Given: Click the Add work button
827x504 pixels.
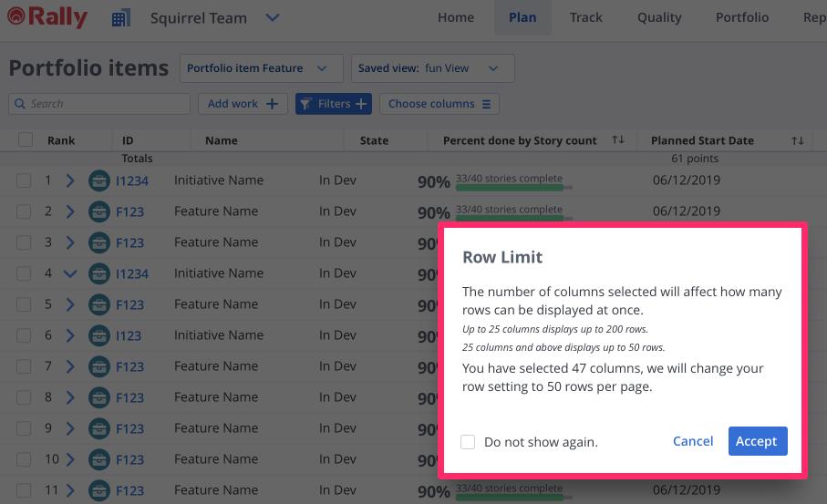Looking at the screenshot, I should coord(243,104).
